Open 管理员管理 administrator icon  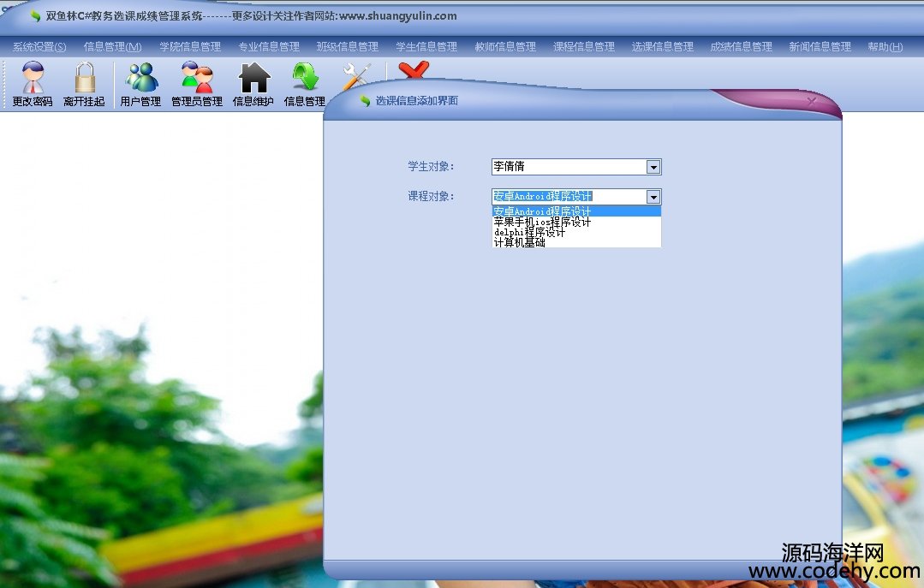point(197,78)
